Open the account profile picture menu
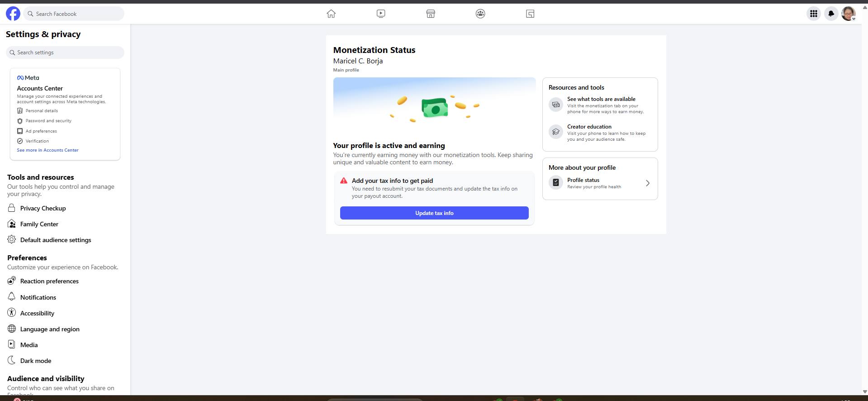Image resolution: width=868 pixels, height=401 pixels. 848,14
